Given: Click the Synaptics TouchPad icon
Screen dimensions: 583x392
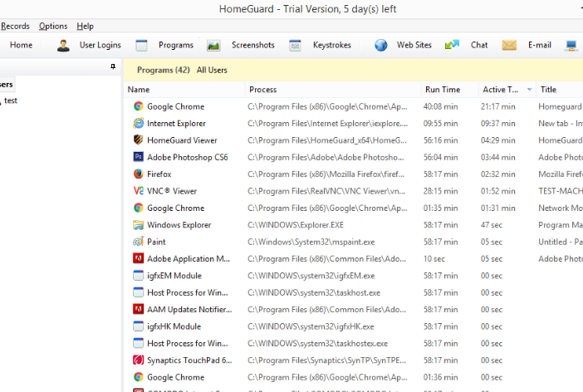Looking at the screenshot, I should pos(139,360).
